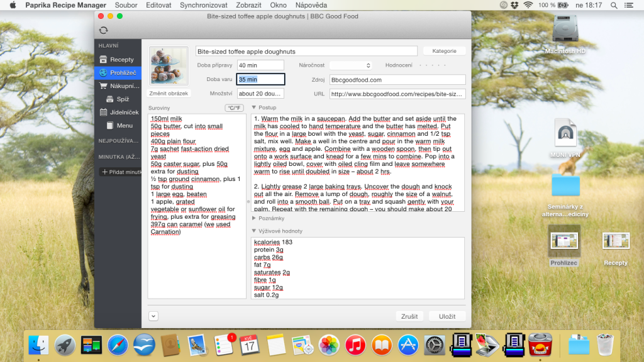This screenshot has width=644, height=362.
Task: Expand the Poznámky section
Action: click(x=254, y=218)
